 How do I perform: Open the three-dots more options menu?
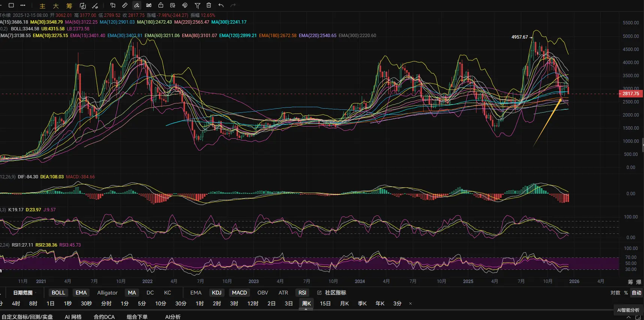click(x=23, y=5)
